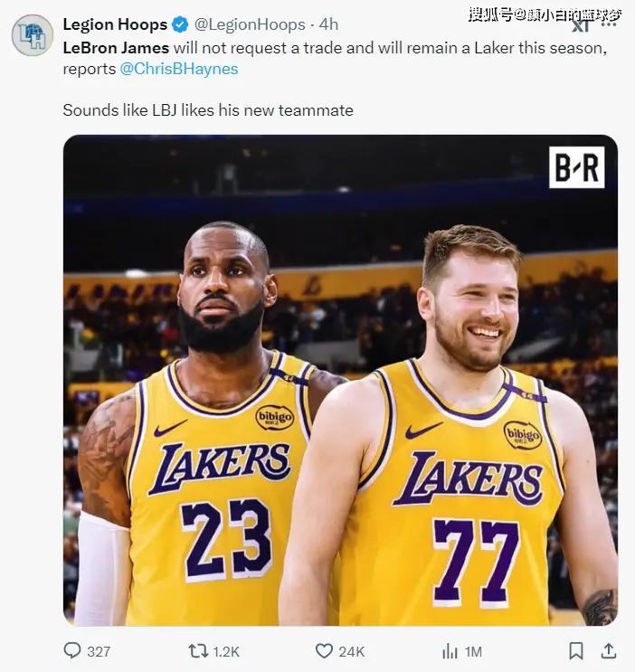635x672 pixels.
Task: Click the repost arrows icon
Action: [197, 650]
